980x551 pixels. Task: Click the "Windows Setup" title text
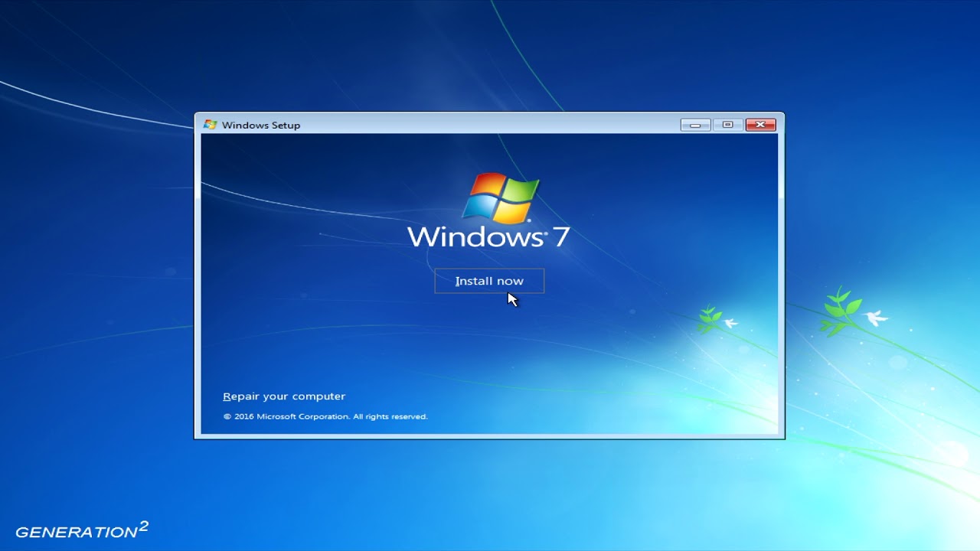(x=261, y=126)
